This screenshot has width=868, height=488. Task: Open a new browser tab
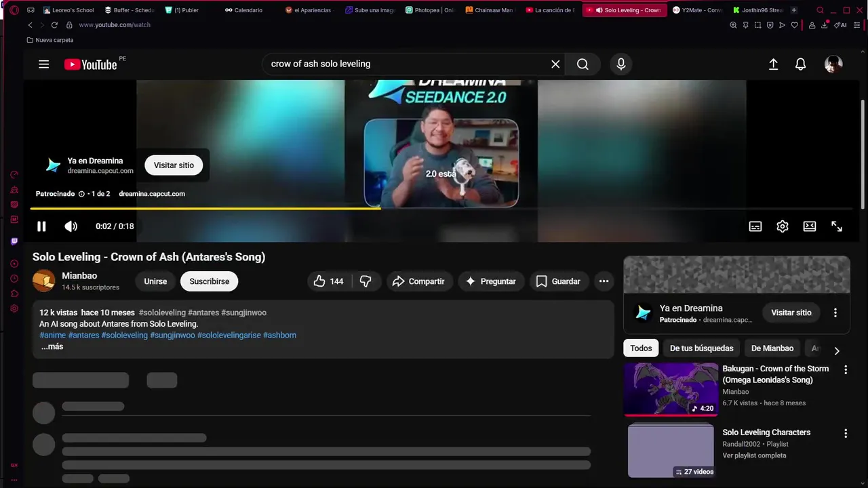(x=794, y=10)
